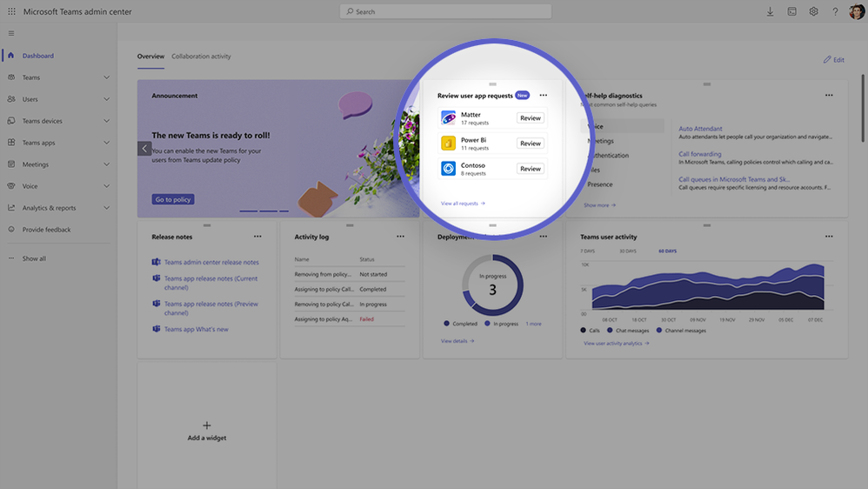868x489 pixels.
Task: Open View all requests link
Action: pos(463,204)
